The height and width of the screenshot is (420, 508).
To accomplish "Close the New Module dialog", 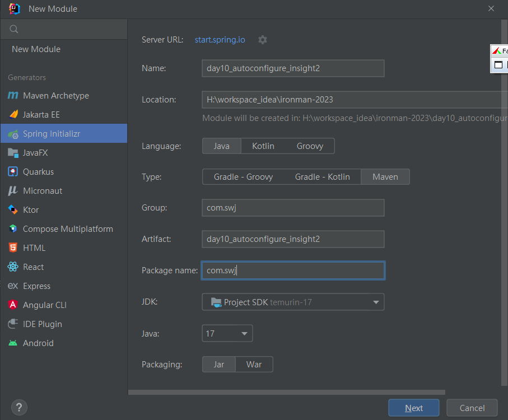I will click(x=491, y=9).
